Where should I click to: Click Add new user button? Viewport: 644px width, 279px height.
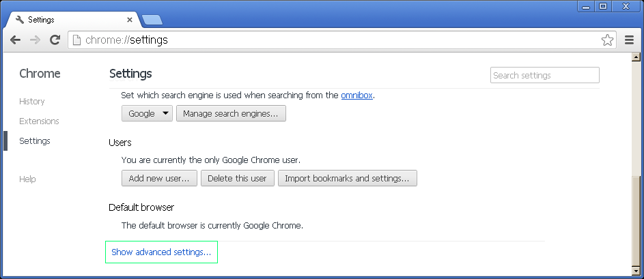tap(160, 179)
